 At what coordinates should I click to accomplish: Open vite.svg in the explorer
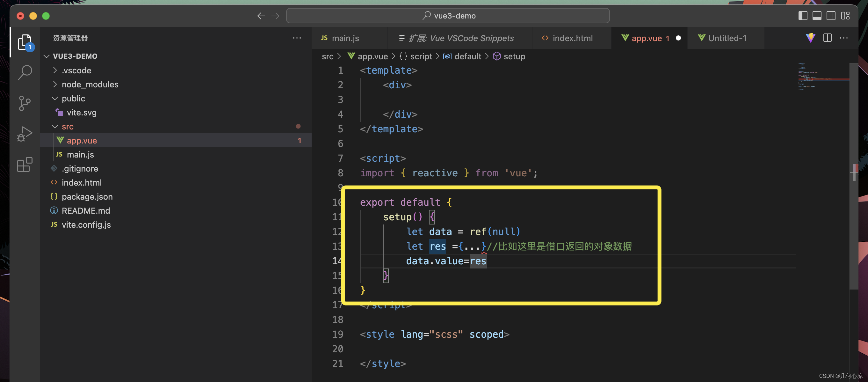point(176,112)
